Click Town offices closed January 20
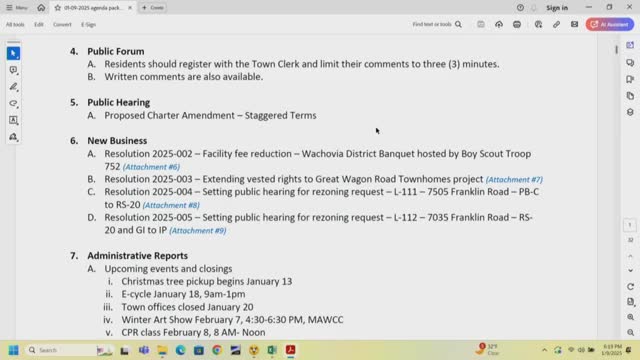The height and width of the screenshot is (360, 640). (x=187, y=307)
